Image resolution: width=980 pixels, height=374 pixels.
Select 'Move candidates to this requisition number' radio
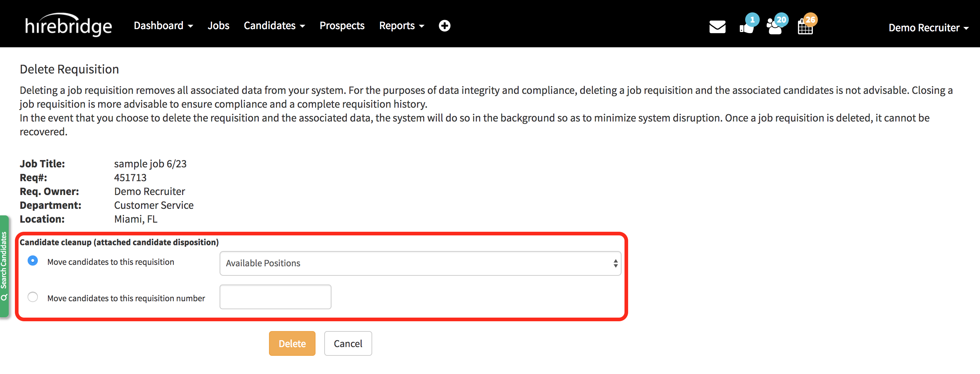click(x=33, y=297)
